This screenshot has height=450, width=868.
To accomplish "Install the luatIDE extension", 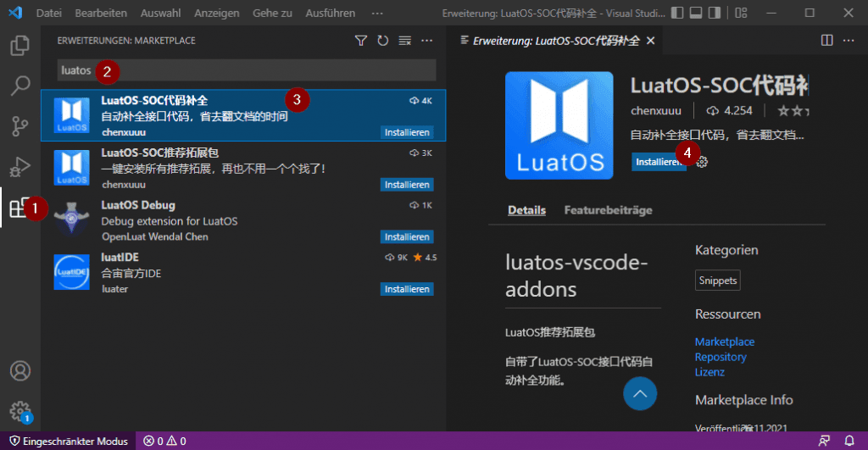I will [406, 290].
